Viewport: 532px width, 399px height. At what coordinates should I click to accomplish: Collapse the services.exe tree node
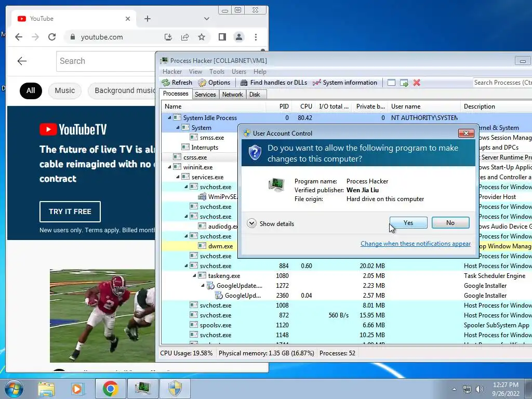pos(178,177)
